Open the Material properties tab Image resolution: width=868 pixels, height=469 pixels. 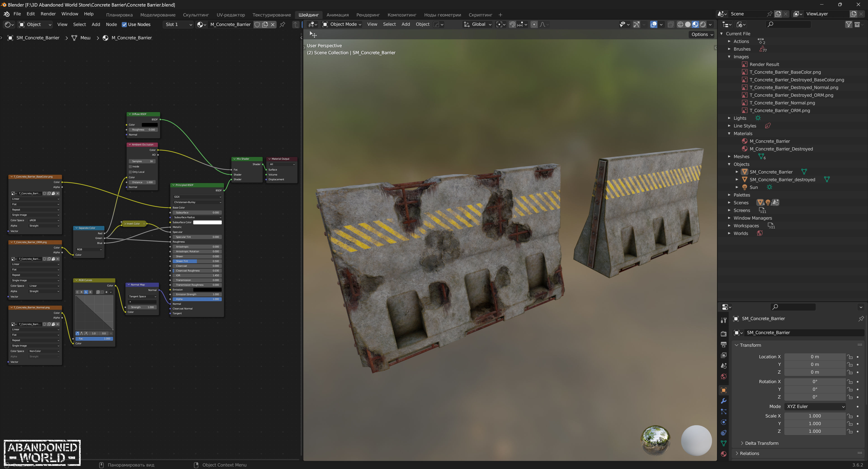pos(723,454)
